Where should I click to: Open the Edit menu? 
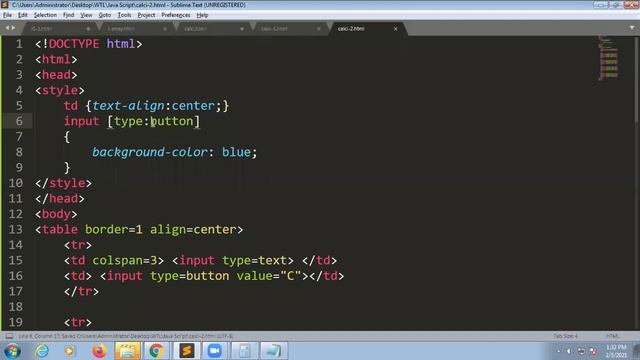[x=22, y=15]
